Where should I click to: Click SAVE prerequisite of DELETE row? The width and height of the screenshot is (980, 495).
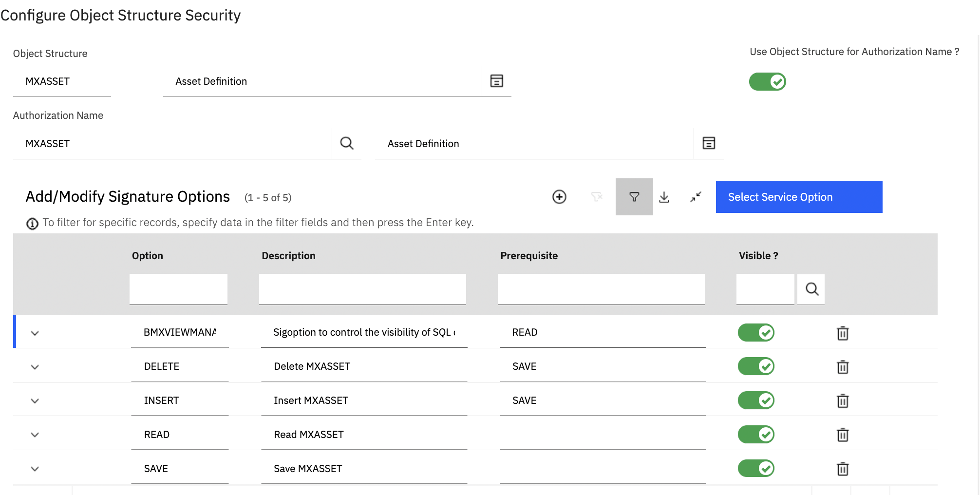(603, 366)
